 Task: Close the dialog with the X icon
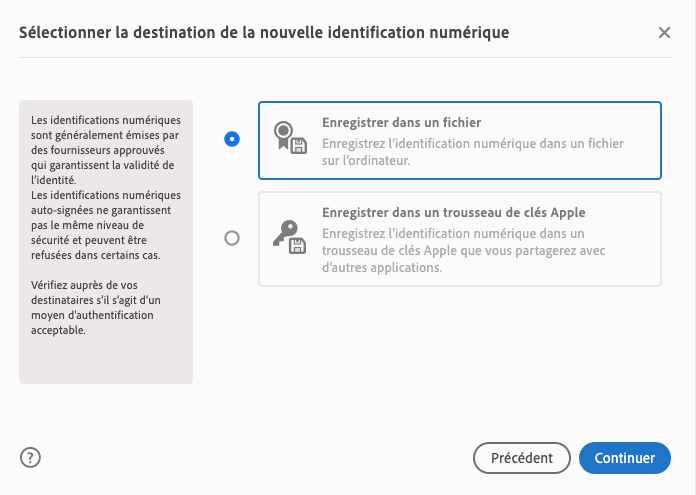tap(665, 33)
